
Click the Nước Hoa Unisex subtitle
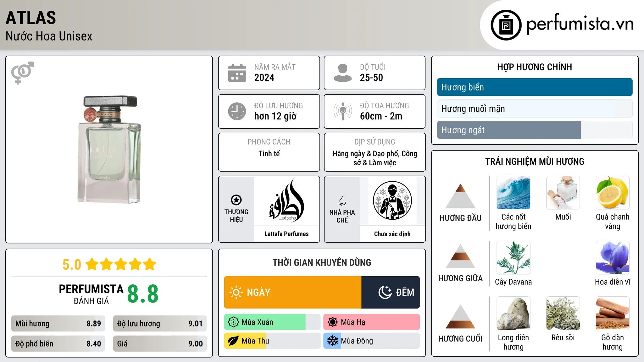[x=49, y=36]
